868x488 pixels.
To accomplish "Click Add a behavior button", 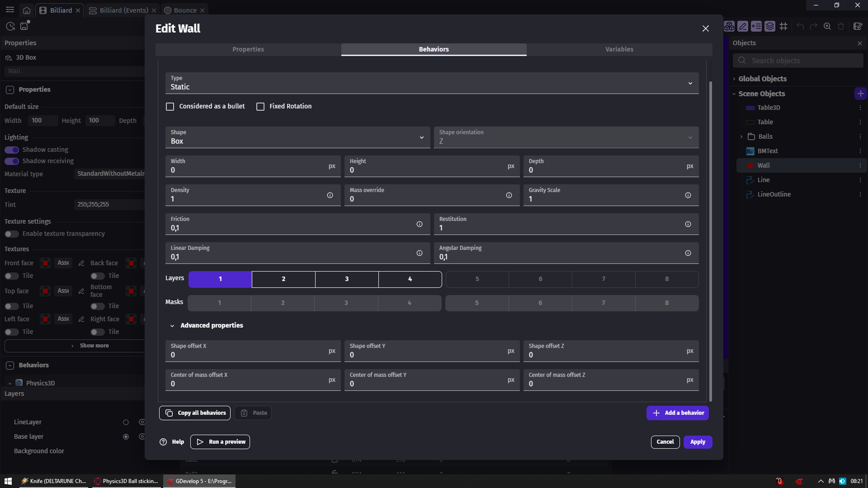I will pyautogui.click(x=677, y=413).
